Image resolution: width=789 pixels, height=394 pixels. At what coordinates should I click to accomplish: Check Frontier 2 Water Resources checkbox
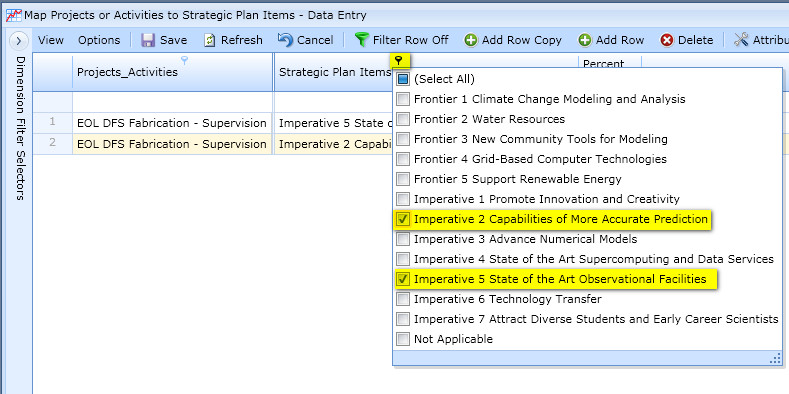point(403,119)
